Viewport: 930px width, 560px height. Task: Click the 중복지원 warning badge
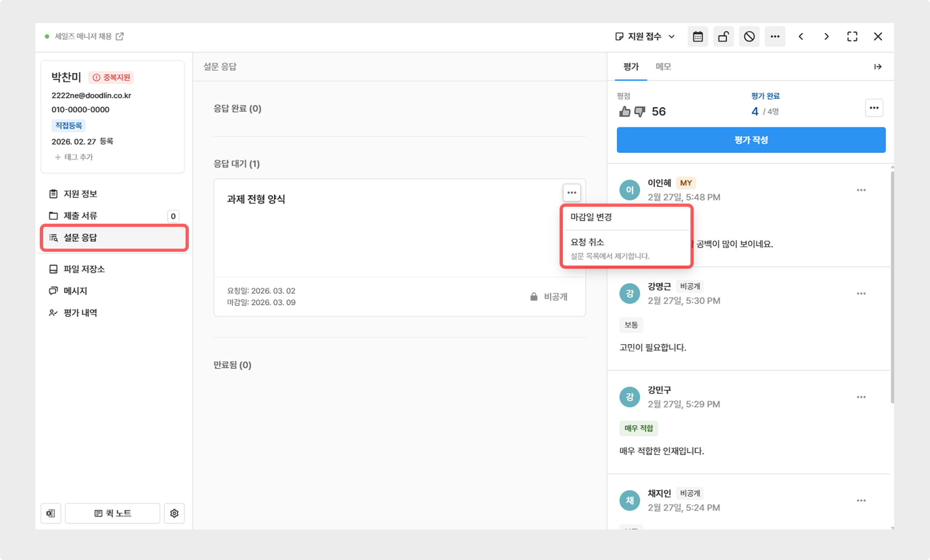pos(111,77)
